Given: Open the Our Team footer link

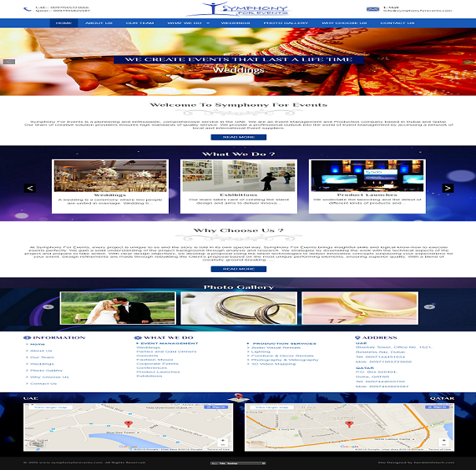Looking at the screenshot, I should tap(42, 357).
